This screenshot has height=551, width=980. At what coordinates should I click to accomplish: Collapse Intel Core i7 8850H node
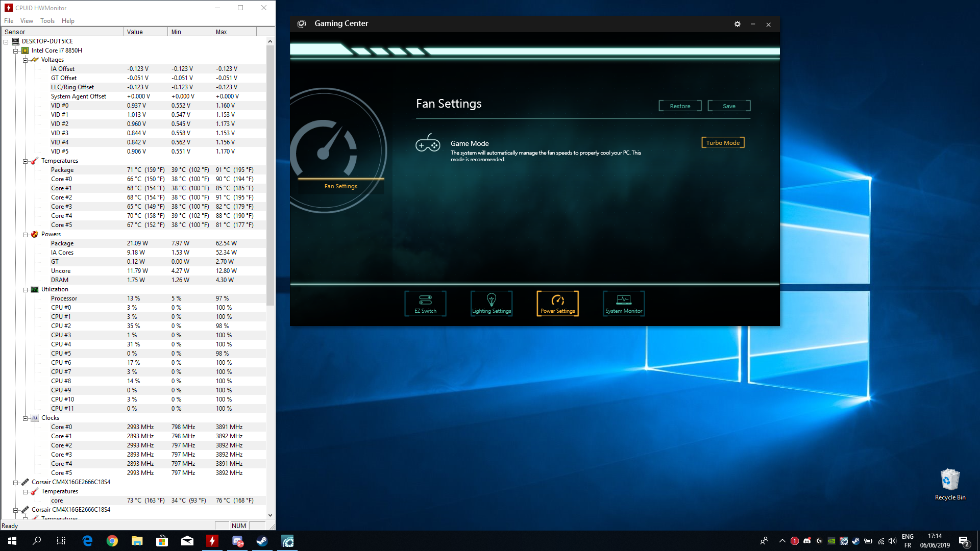click(16, 51)
